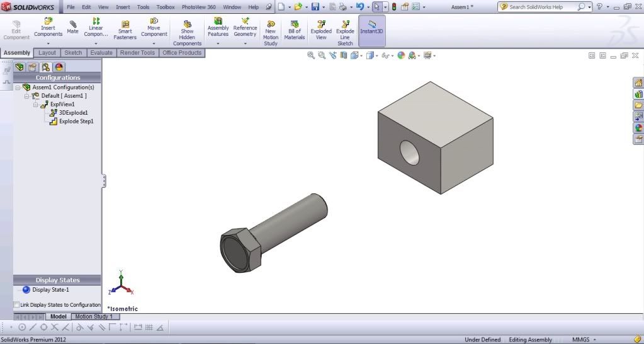Enable Link Display States to Configuration checkbox

[x=16, y=305]
